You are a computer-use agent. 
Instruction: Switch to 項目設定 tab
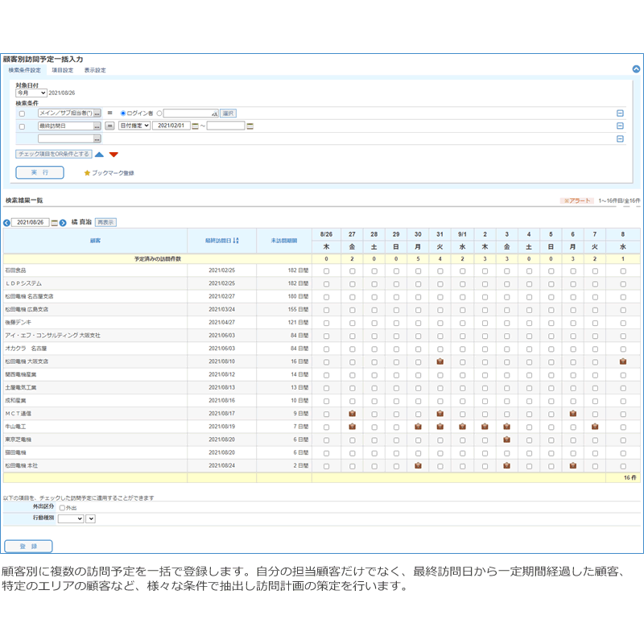tap(62, 71)
